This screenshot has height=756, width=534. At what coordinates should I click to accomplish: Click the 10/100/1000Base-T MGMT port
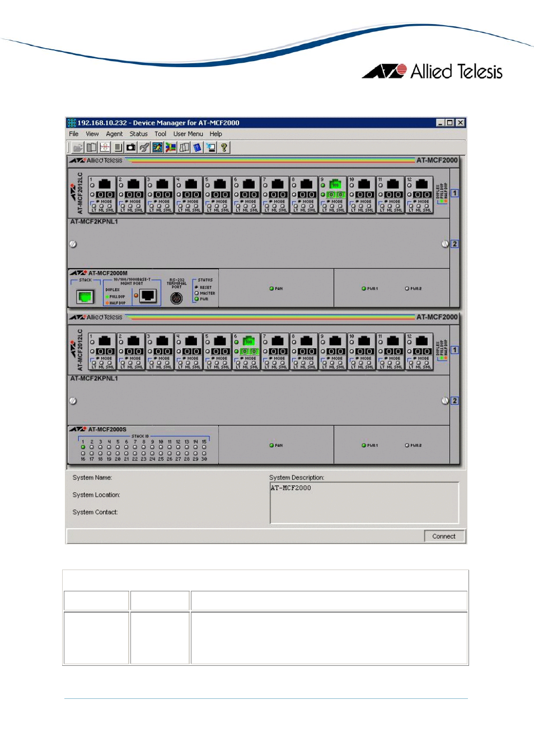[x=148, y=296]
